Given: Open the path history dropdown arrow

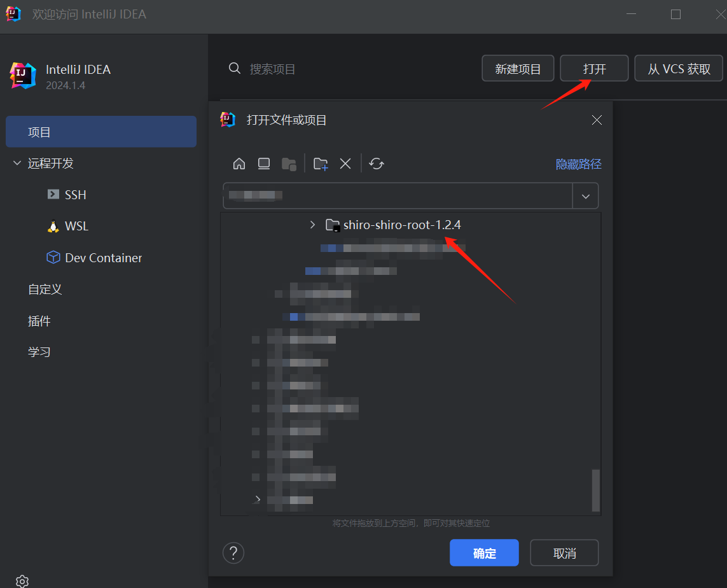Looking at the screenshot, I should tap(586, 196).
